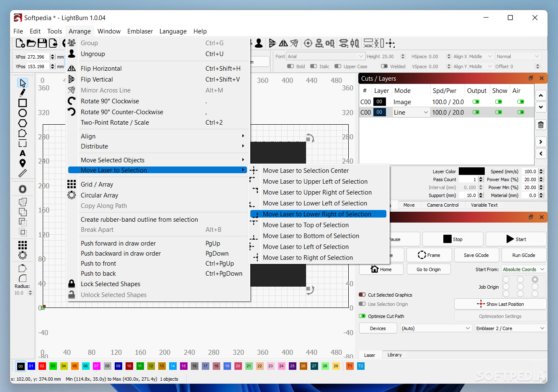Click the Home button
The width and height of the screenshot is (558, 392).
(381, 269)
